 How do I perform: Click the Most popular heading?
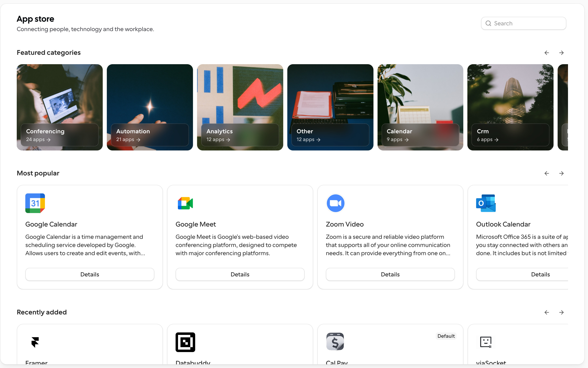38,173
